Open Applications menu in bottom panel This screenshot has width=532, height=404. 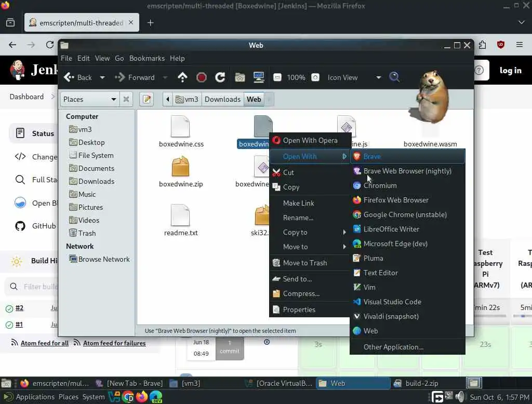pos(29,397)
